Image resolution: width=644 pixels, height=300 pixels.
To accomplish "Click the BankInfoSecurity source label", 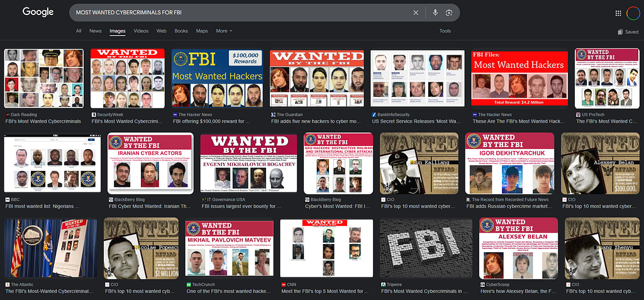I will pyautogui.click(x=394, y=114).
